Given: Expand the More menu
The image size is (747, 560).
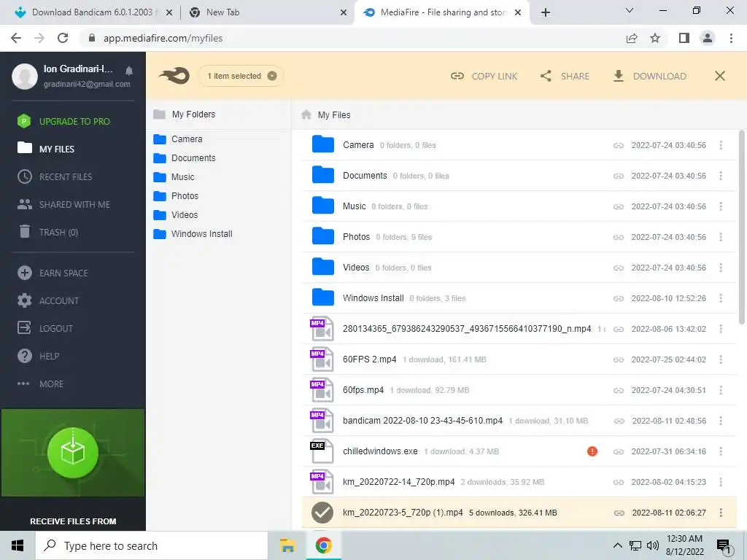Looking at the screenshot, I should click(40, 384).
